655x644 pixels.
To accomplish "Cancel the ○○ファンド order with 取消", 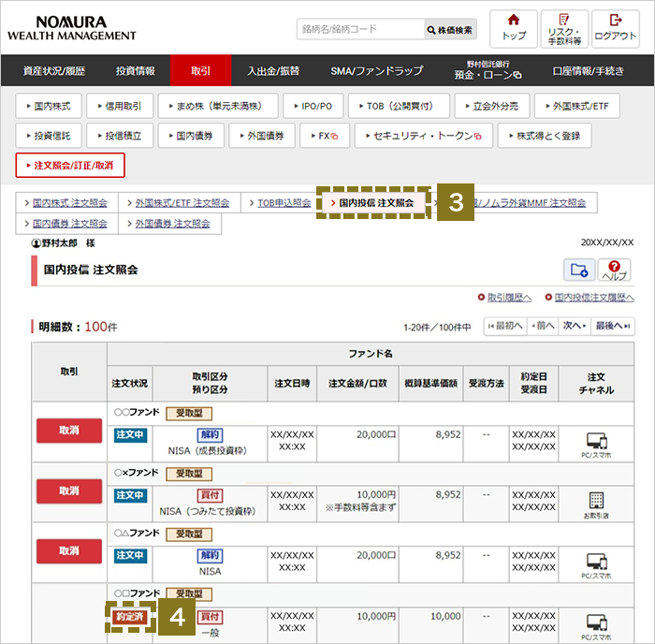I will [x=69, y=431].
